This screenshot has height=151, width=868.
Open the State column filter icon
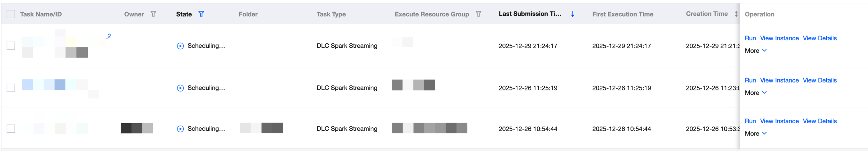pos(201,14)
